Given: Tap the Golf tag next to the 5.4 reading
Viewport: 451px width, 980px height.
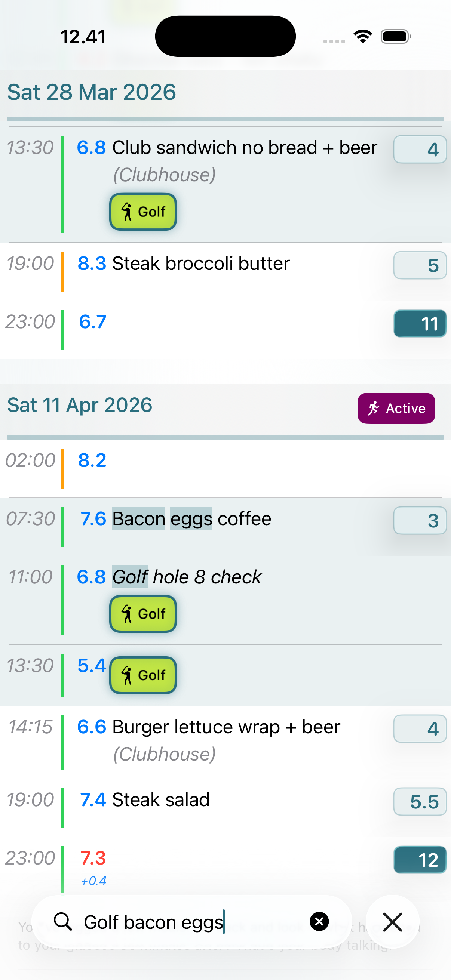Looking at the screenshot, I should coord(143,675).
